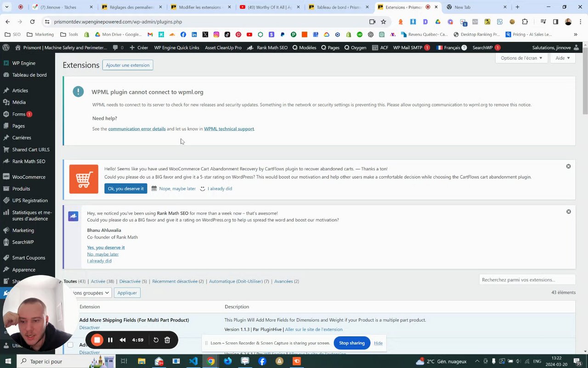Open the WPML technical support link
Image resolution: width=588 pixels, height=368 pixels.
pos(229,129)
